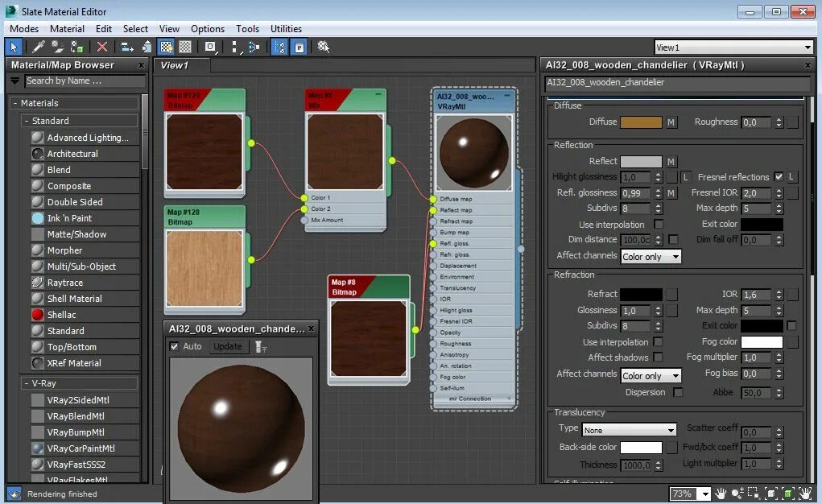
Task: Click Hide Unused Nodeslots icon
Action: (x=147, y=47)
